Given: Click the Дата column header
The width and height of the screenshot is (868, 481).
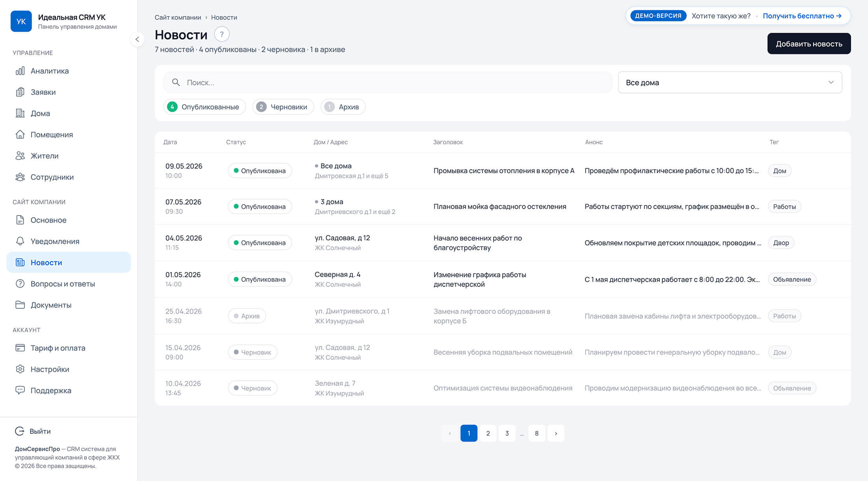Looking at the screenshot, I should [x=170, y=142].
